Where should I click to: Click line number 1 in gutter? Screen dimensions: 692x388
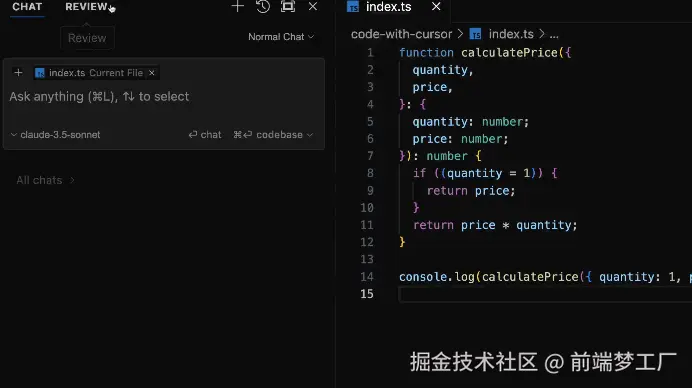click(x=370, y=53)
